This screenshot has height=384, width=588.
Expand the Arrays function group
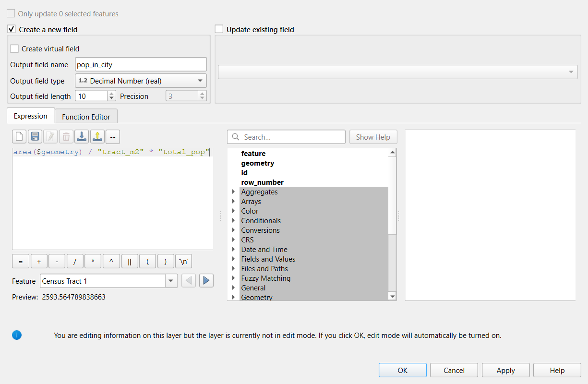[233, 202]
